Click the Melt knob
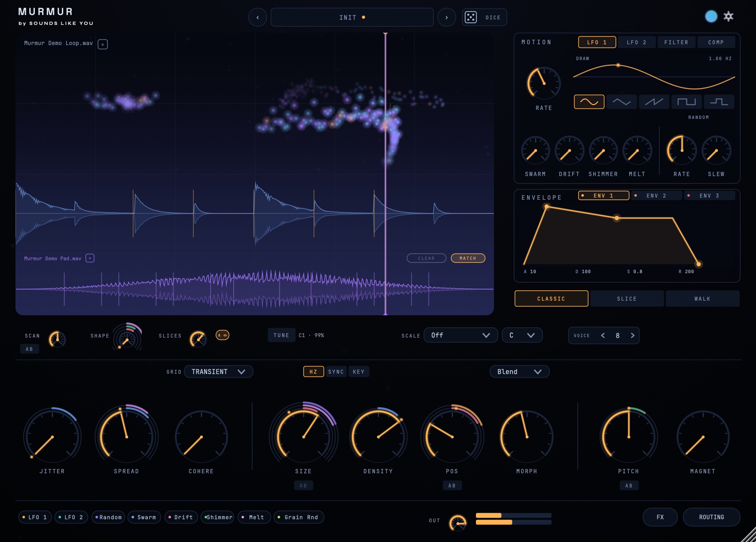The width and height of the screenshot is (756, 542). coord(637,150)
